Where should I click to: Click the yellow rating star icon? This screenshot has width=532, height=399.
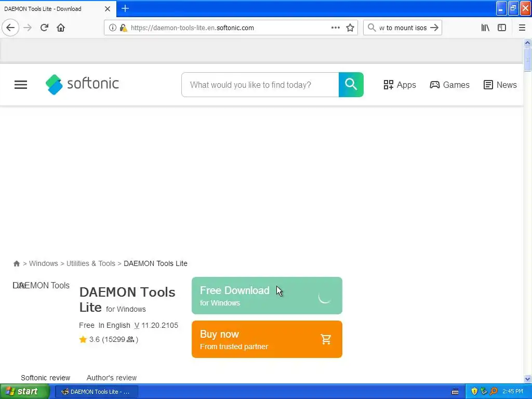tap(83, 339)
